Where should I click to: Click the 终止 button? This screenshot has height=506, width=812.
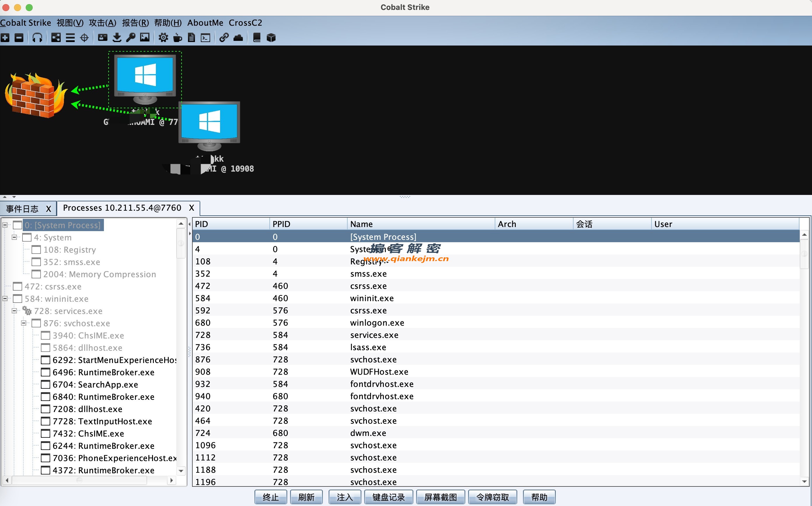tap(271, 497)
